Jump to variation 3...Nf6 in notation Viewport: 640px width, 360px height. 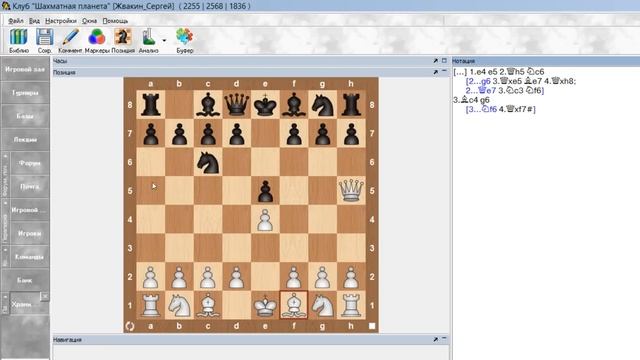(481, 109)
